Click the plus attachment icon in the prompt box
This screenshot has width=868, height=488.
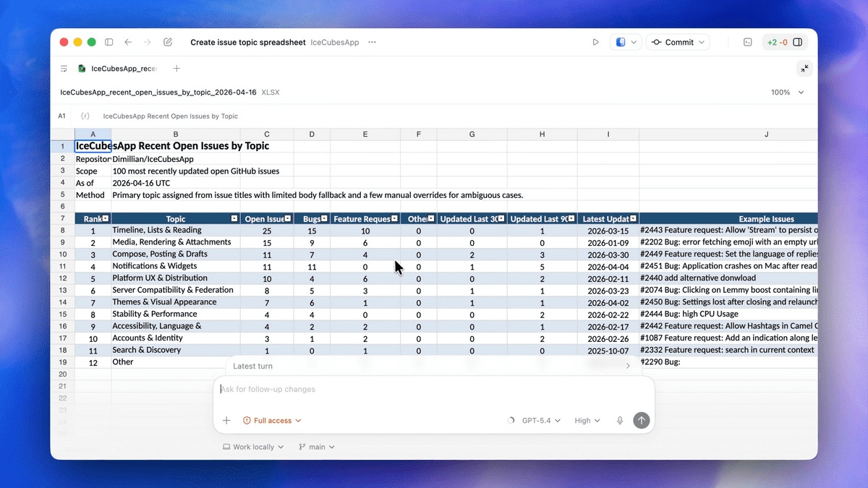tap(226, 421)
